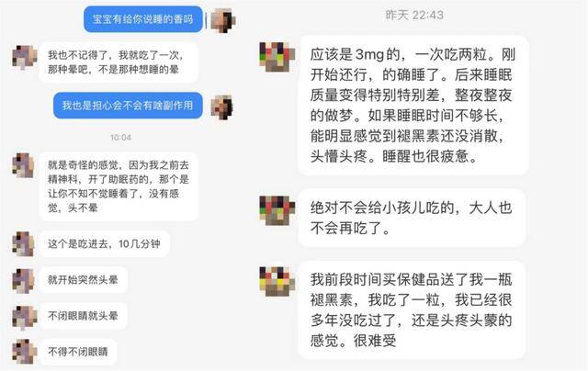Click the 10:04 timestamp label
588x371 pixels.
[120, 138]
